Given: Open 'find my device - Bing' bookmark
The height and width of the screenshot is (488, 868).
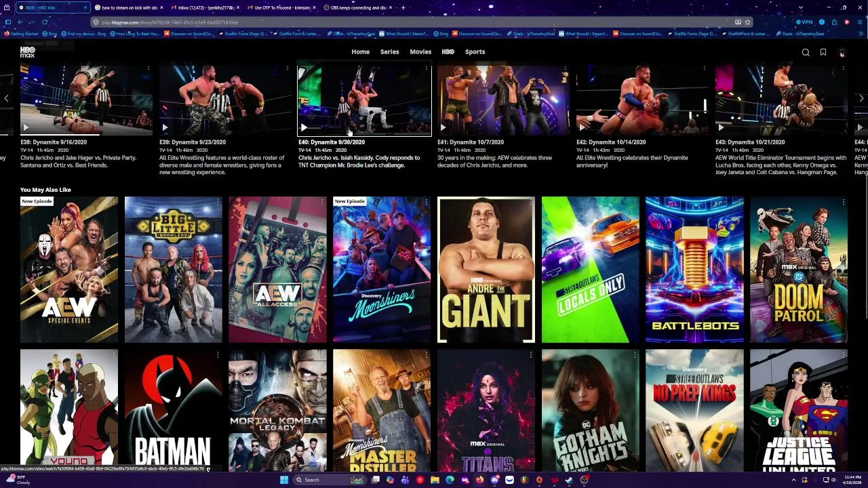Looking at the screenshot, I should coord(83,33).
